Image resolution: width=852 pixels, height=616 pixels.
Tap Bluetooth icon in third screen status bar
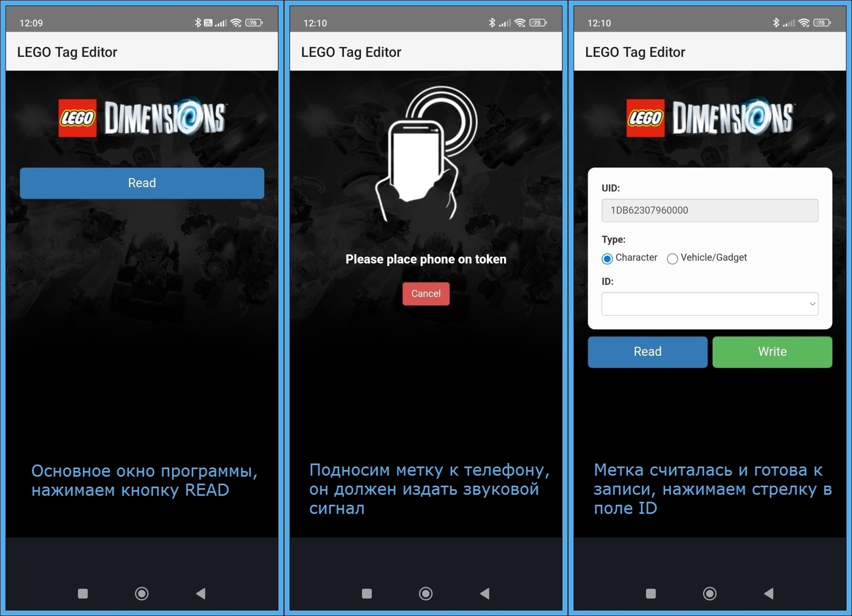[x=776, y=23]
